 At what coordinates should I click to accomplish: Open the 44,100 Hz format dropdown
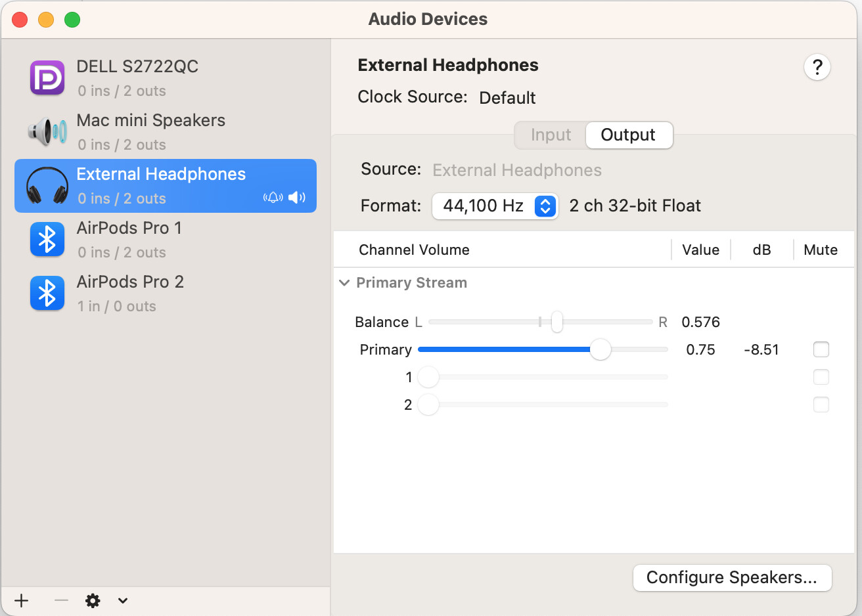[495, 206]
